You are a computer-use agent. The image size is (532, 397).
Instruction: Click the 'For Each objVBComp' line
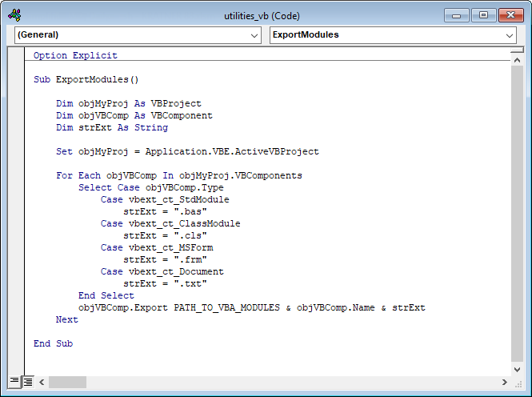click(x=179, y=175)
